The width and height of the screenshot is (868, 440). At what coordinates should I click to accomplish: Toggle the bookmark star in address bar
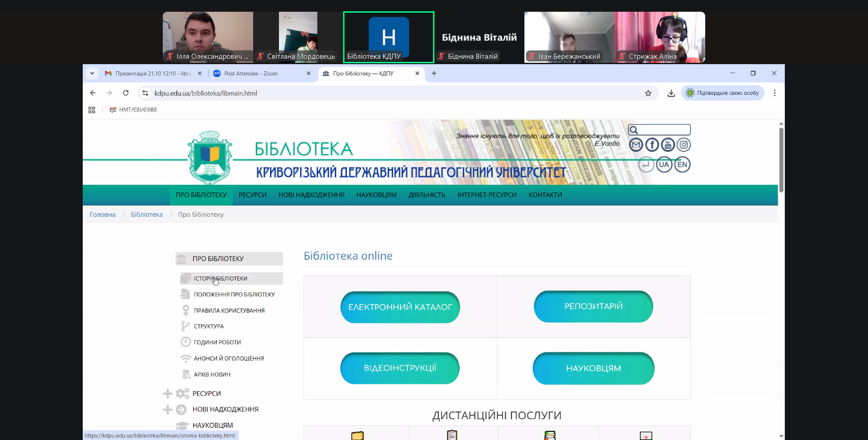coord(648,93)
